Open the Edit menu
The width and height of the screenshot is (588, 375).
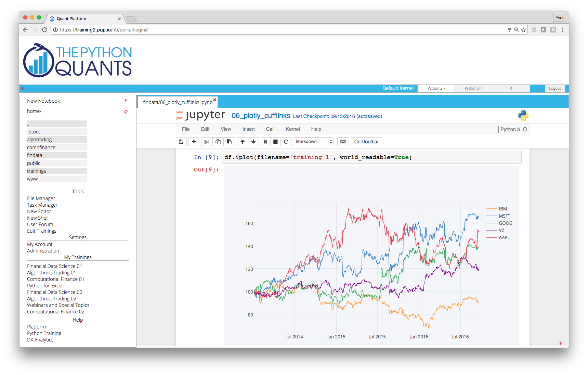pos(205,129)
